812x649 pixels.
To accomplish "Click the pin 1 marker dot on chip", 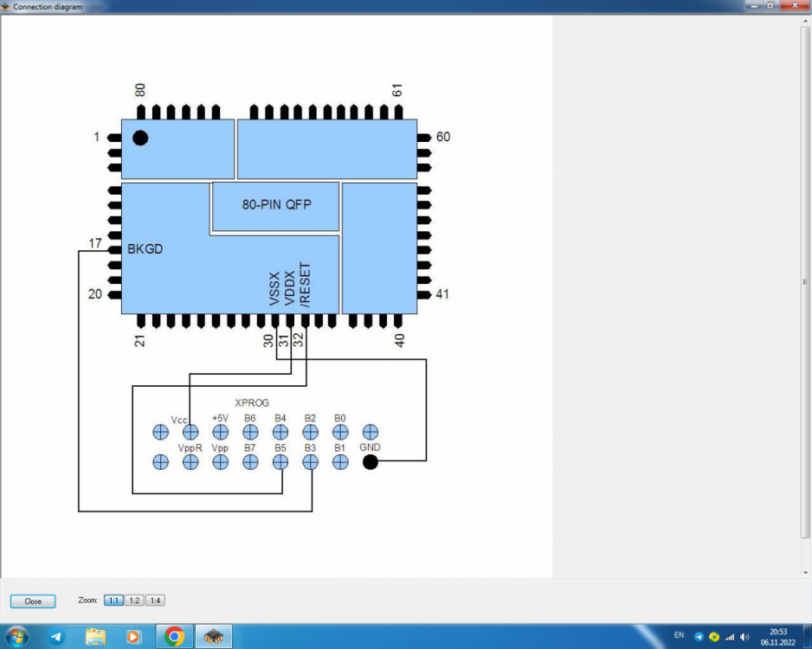I will 140,138.
